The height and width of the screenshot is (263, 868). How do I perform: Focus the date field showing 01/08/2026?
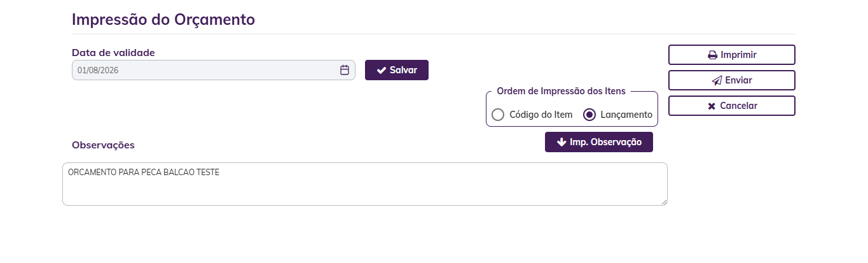point(214,70)
